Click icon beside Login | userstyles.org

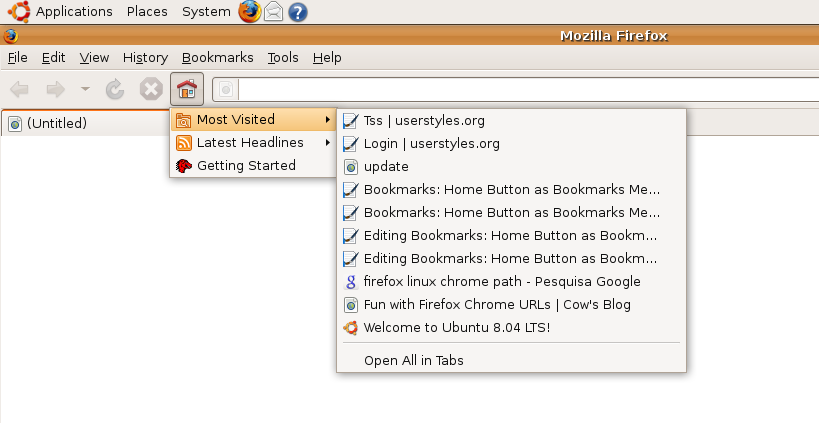(350, 144)
